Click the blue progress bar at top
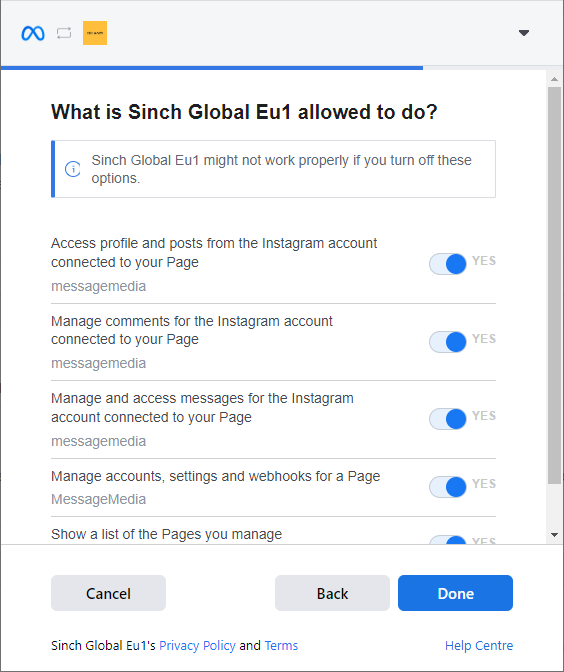 click(x=212, y=68)
